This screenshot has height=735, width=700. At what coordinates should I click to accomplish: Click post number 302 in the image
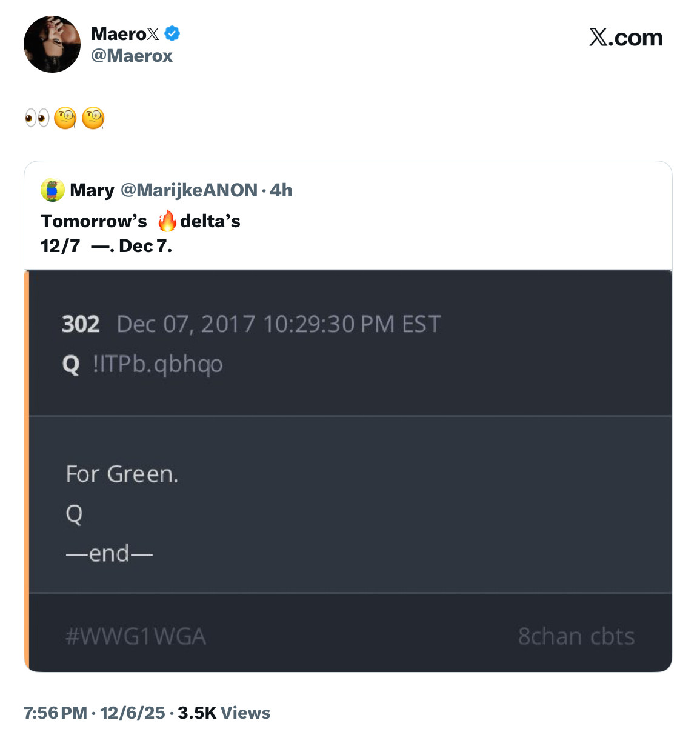81,324
